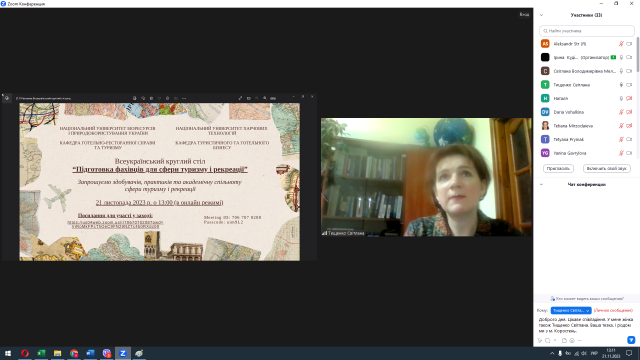Show hidden system tray icons
The image size is (640, 360).
point(552,353)
